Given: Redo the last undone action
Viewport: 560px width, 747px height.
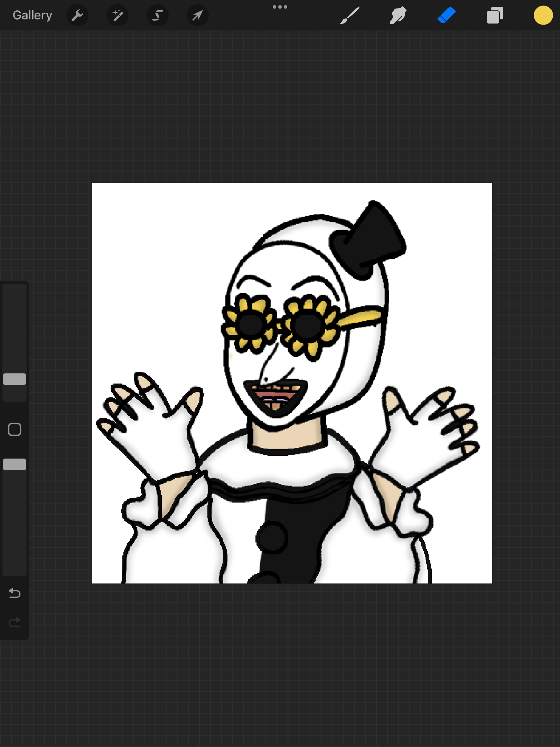Looking at the screenshot, I should [15, 622].
